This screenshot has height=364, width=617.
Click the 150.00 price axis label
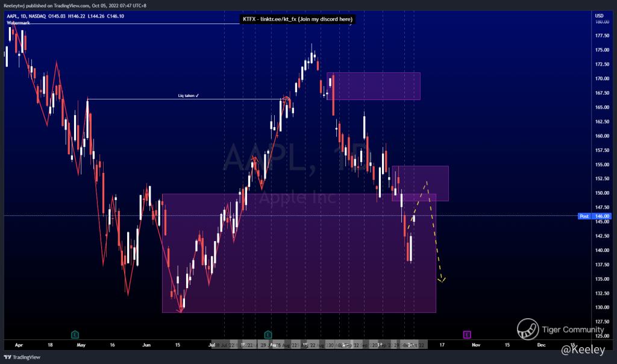click(602, 193)
